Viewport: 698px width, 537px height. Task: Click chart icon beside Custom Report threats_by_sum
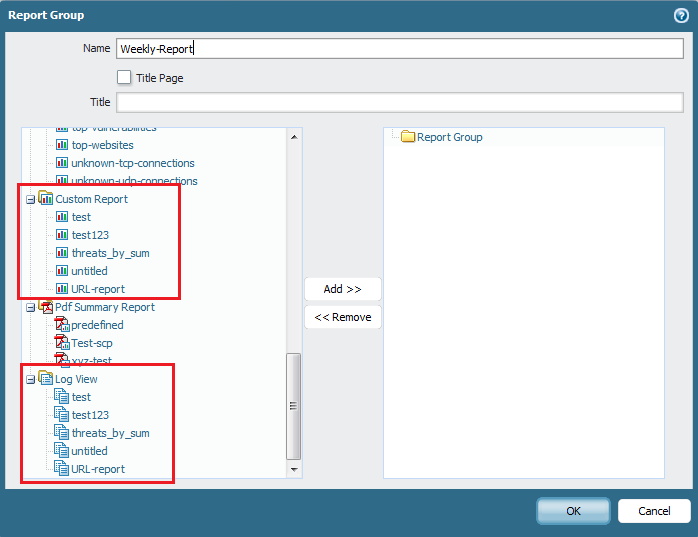(x=62, y=253)
